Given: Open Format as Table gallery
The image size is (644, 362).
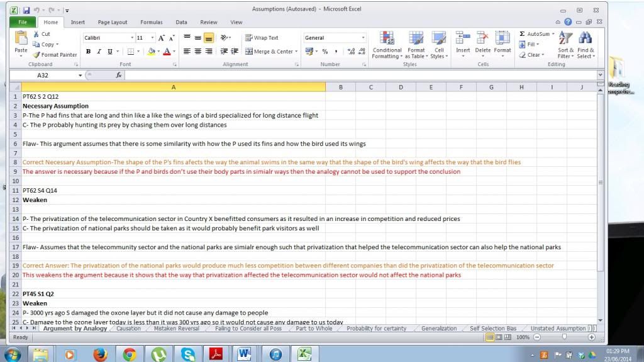Looking at the screenshot, I should 416,45.
